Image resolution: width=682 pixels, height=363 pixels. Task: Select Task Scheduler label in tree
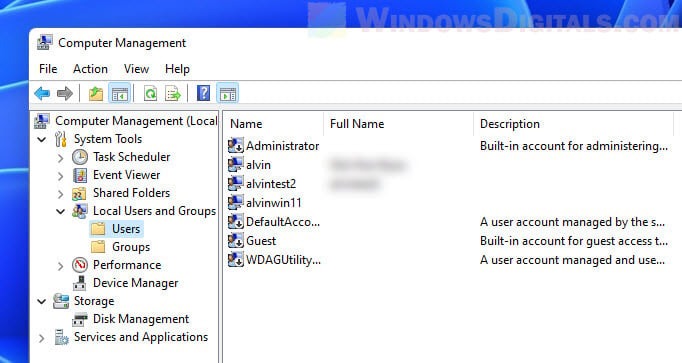(x=131, y=157)
